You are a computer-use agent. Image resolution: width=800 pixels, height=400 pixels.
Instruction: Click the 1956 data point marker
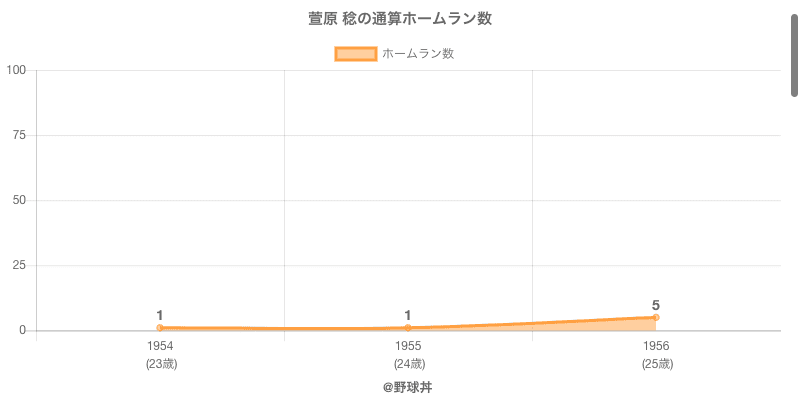(x=656, y=317)
